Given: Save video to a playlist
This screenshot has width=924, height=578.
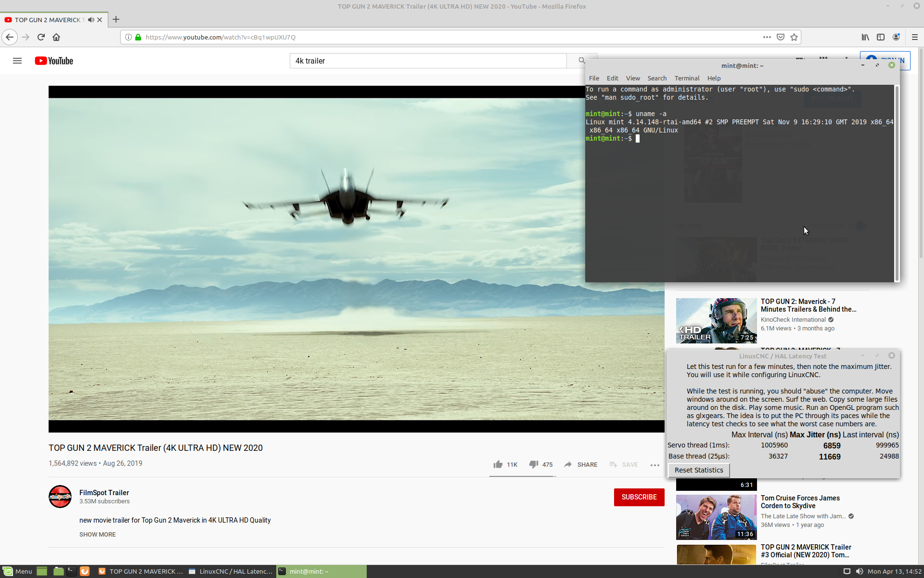Looking at the screenshot, I should click(623, 464).
